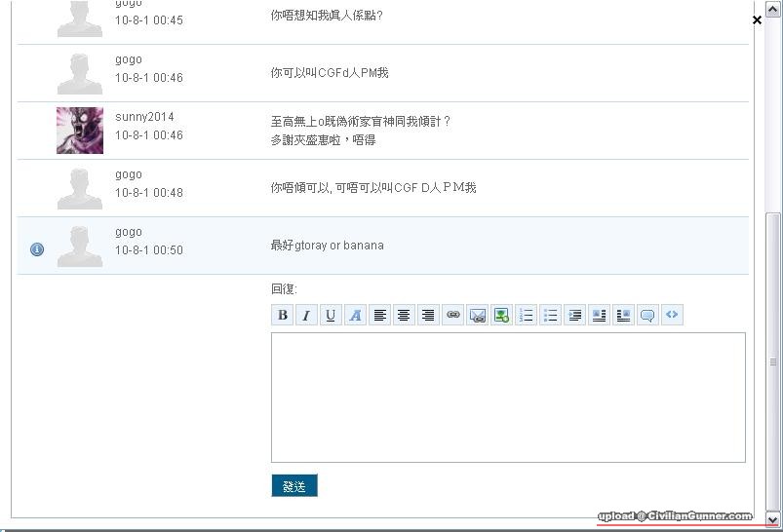Toggle underline text formatting

point(331,315)
